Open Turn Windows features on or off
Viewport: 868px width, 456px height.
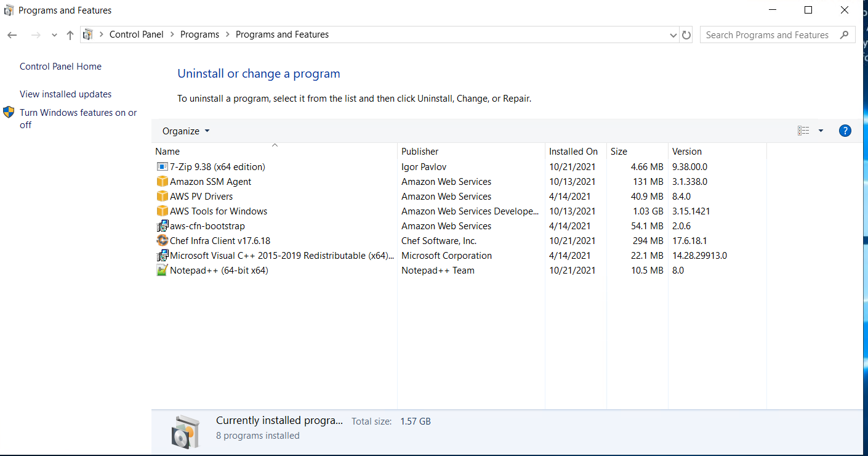(x=78, y=118)
